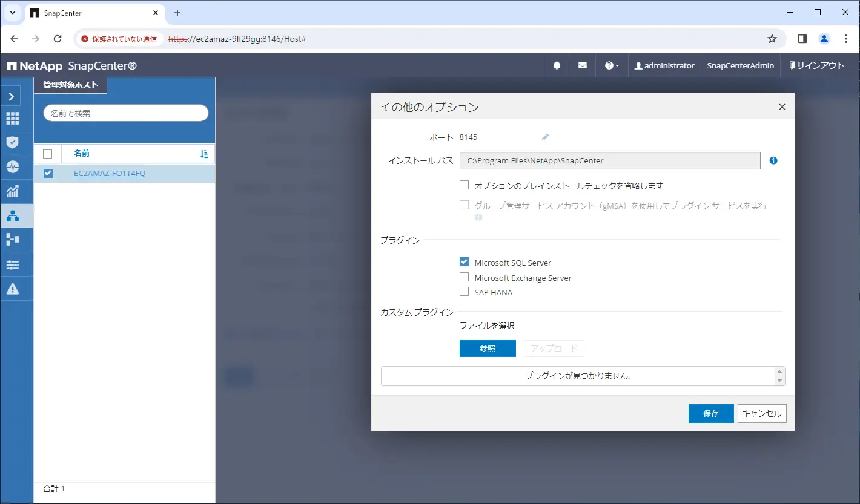Click the browser address bar URL

pyautogui.click(x=237, y=39)
